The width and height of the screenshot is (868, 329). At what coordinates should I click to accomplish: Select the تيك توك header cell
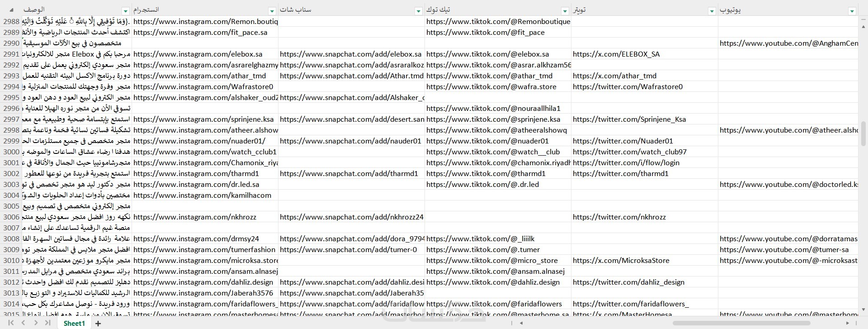point(498,10)
